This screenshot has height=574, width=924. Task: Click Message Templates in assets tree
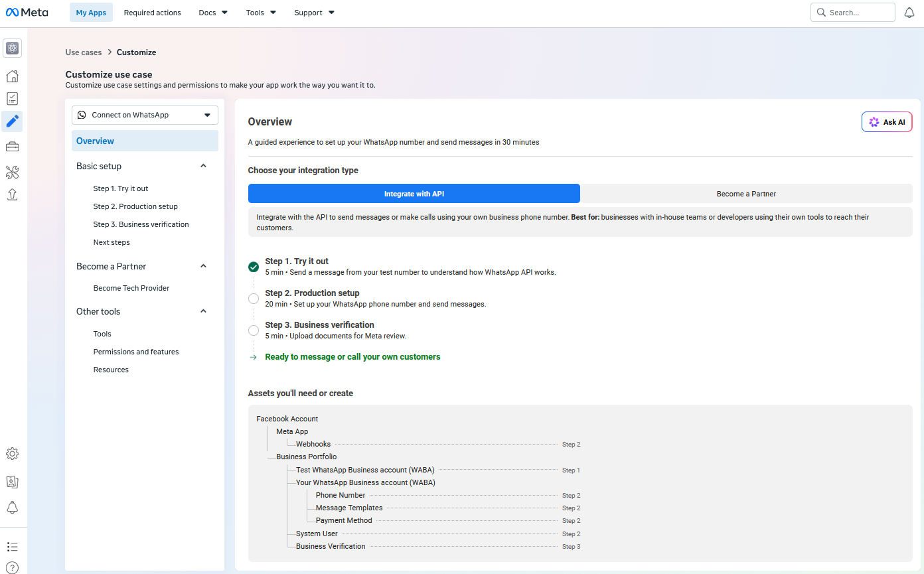pyautogui.click(x=349, y=508)
